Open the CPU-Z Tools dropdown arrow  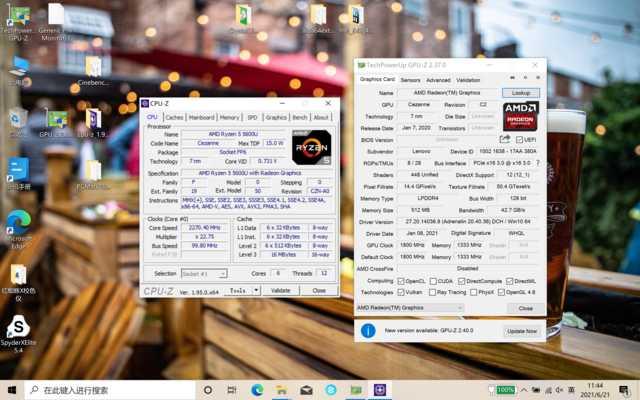pos(256,290)
